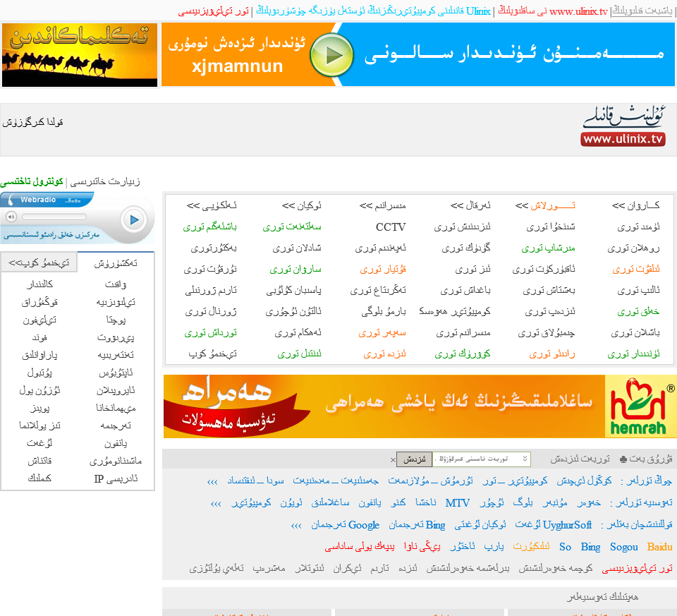Image resolution: width=677 pixels, height=616 pixels.
Task: Open the كالندار calendar tool
Action: click(x=39, y=284)
